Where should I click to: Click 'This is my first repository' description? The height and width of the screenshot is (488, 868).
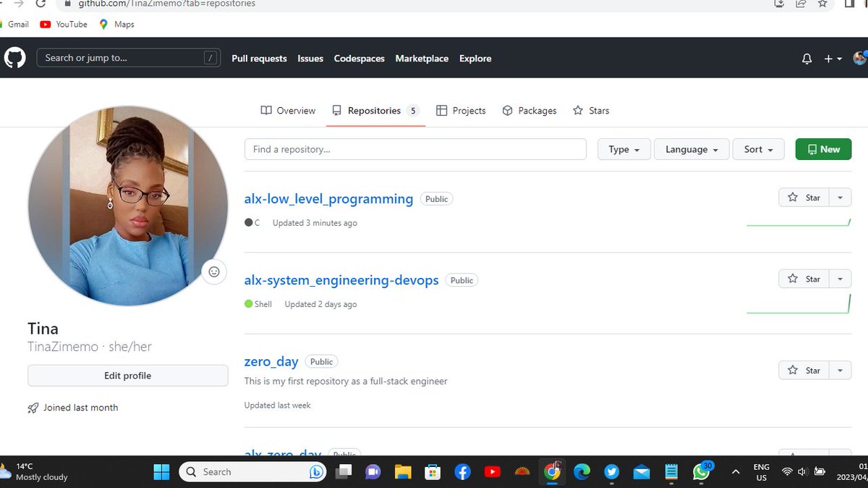(346, 381)
